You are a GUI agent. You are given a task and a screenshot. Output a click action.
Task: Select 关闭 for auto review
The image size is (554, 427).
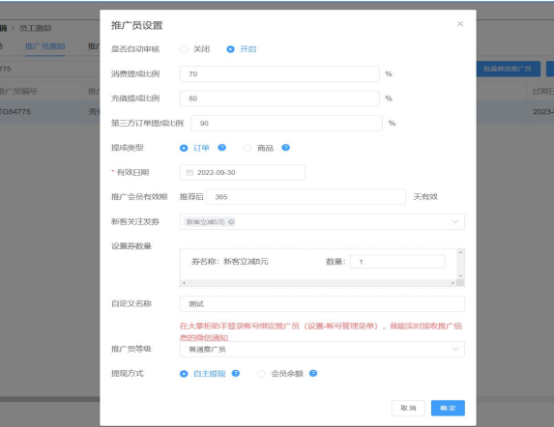point(184,49)
